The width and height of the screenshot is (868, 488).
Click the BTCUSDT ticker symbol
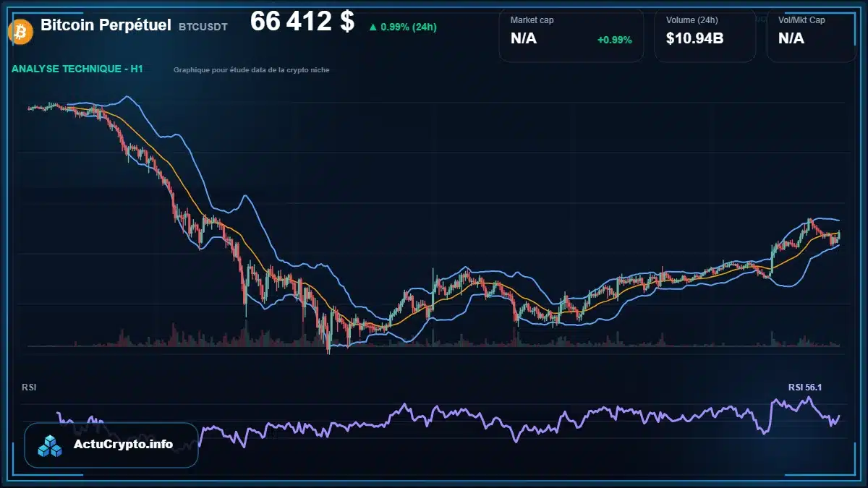click(x=203, y=27)
